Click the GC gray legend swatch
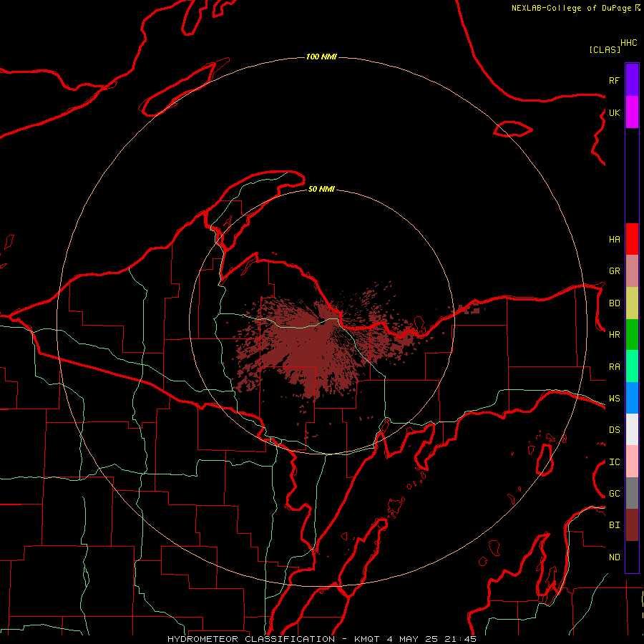Viewport: 644px width, 644px height. click(x=632, y=493)
